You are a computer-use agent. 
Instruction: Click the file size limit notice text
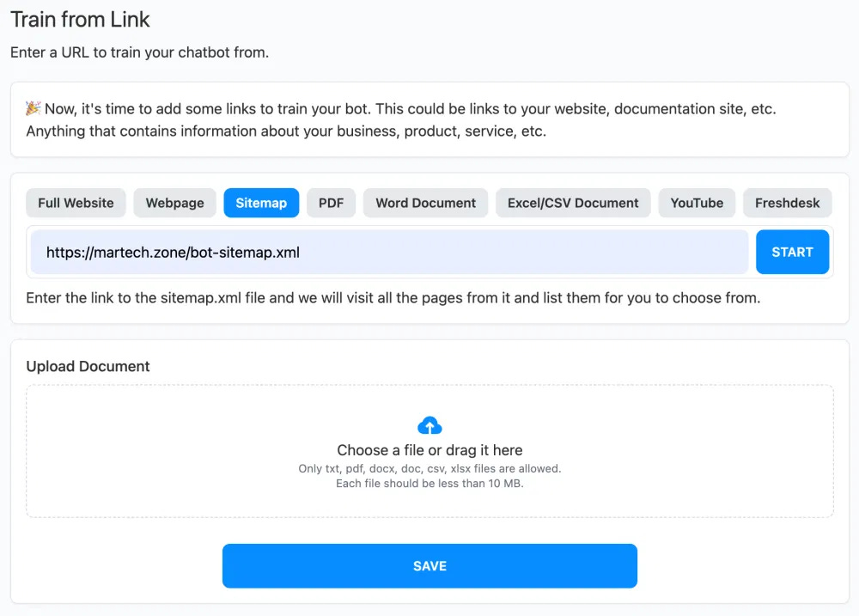pyautogui.click(x=429, y=481)
